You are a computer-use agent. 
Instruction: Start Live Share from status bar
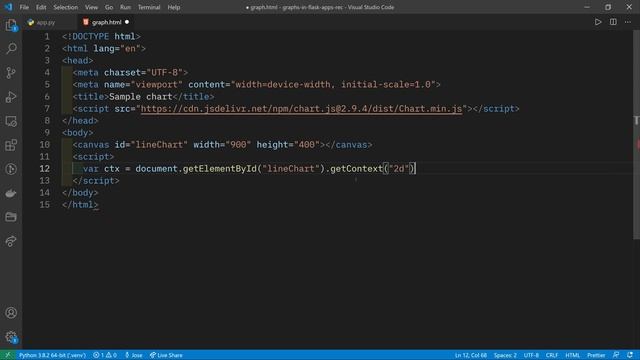tap(166, 355)
